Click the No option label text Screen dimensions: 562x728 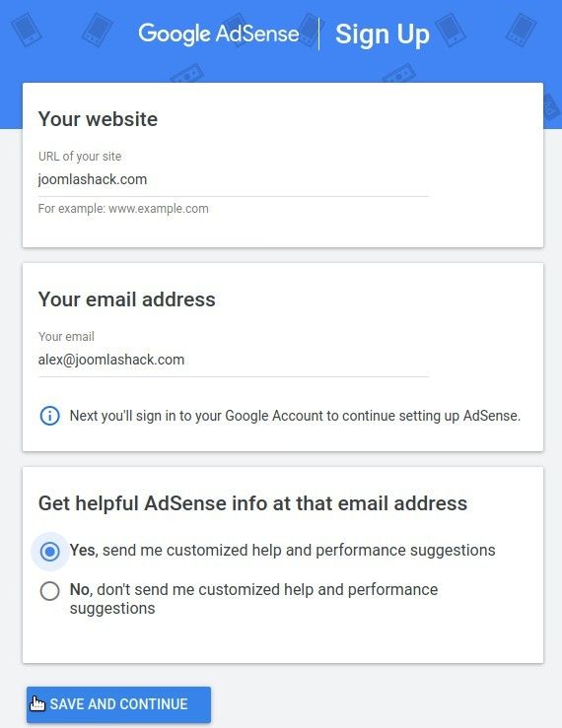[x=253, y=599]
